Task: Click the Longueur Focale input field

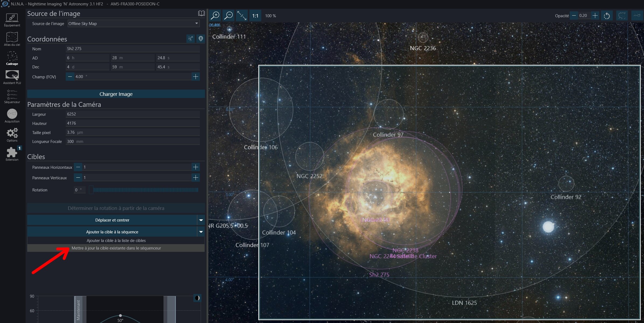Action: (x=133, y=142)
